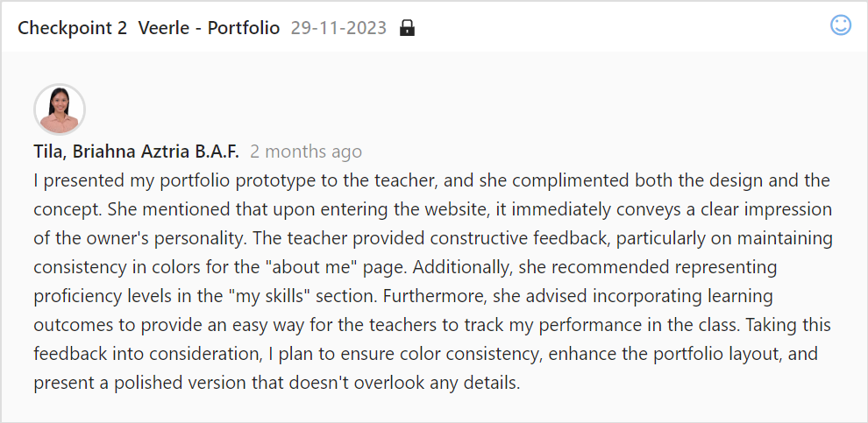
Task: Click the Checkpoint 2 title
Action: (x=72, y=28)
